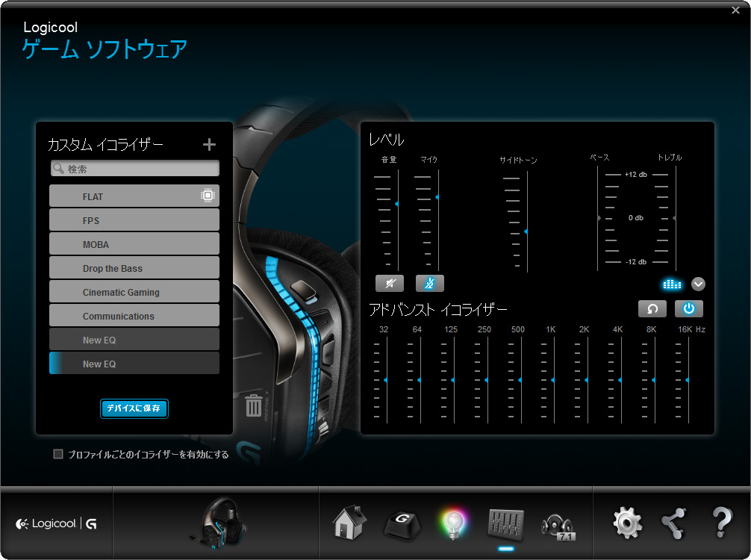Select the FLAT equalizer preset
This screenshot has width=751, height=560.
(134, 196)
